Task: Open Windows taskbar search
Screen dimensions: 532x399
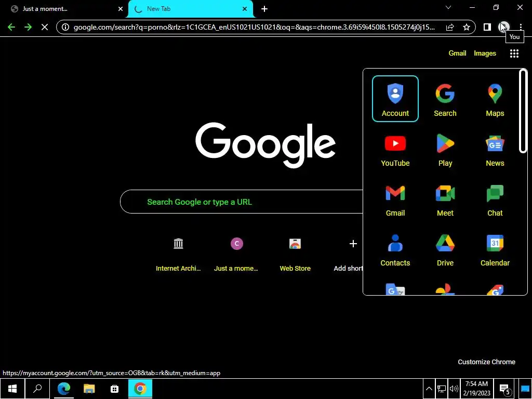Action: tap(37, 389)
